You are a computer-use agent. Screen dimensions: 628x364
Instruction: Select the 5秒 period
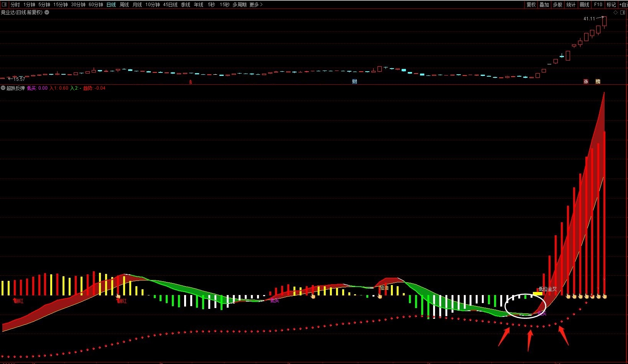[212, 5]
